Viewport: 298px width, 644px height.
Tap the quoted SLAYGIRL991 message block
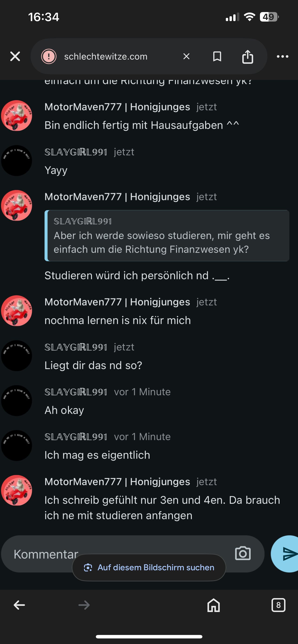[x=167, y=236]
